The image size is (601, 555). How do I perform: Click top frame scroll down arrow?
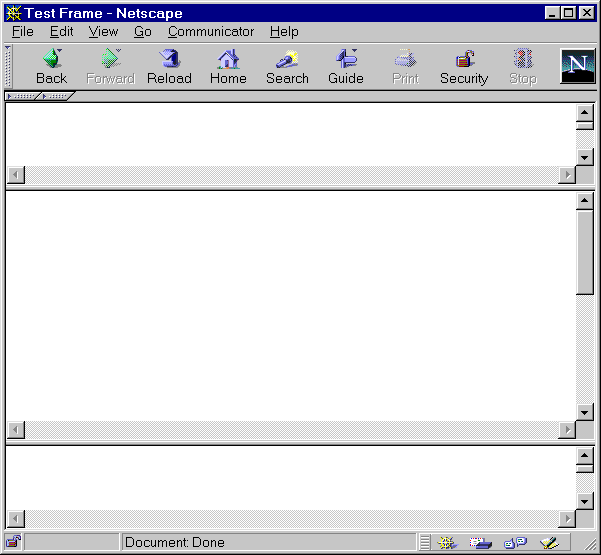coord(585,157)
